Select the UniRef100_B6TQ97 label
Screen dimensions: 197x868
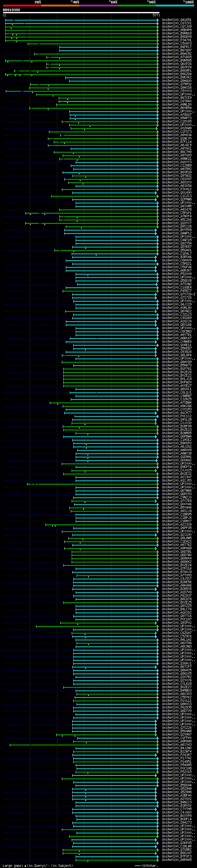point(177,50)
